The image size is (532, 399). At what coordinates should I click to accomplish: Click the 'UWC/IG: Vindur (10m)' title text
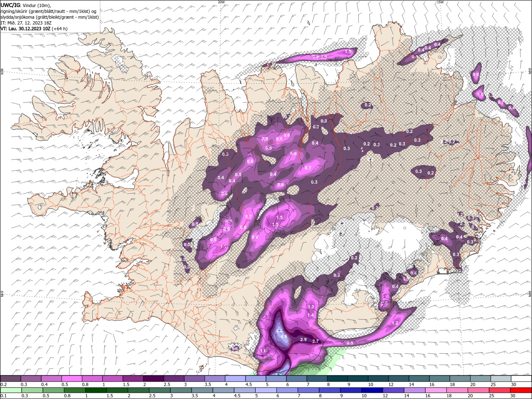point(26,5)
